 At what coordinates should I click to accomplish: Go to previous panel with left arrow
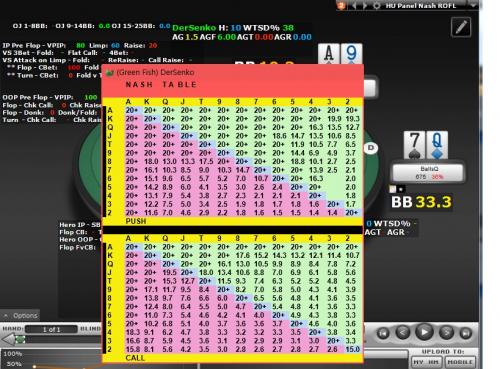click(354, 6)
